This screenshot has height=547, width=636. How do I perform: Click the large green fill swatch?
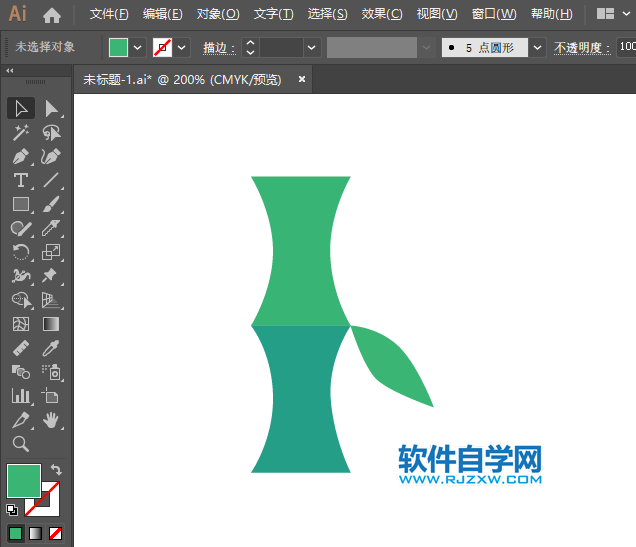[23, 480]
